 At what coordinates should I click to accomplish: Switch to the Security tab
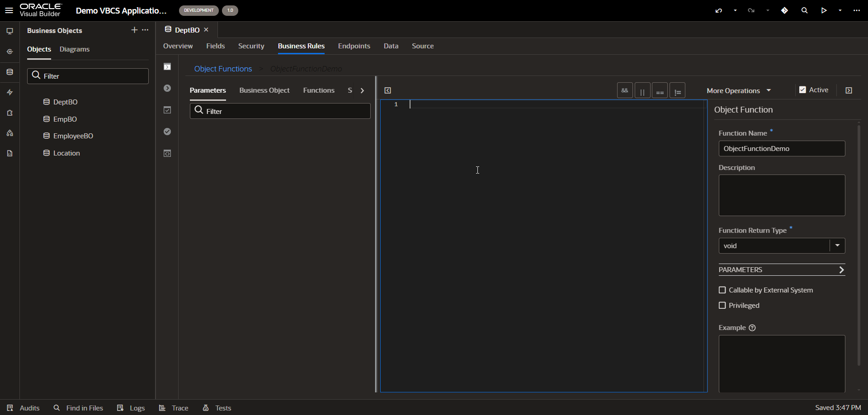point(251,46)
